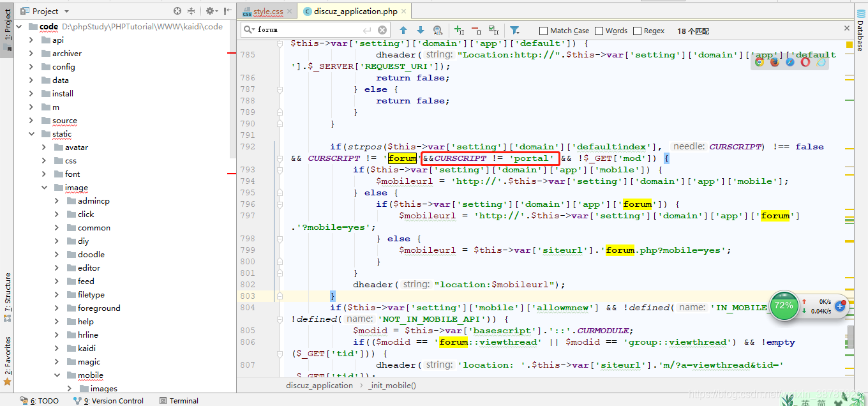Expand the admincp folder

[x=57, y=201]
